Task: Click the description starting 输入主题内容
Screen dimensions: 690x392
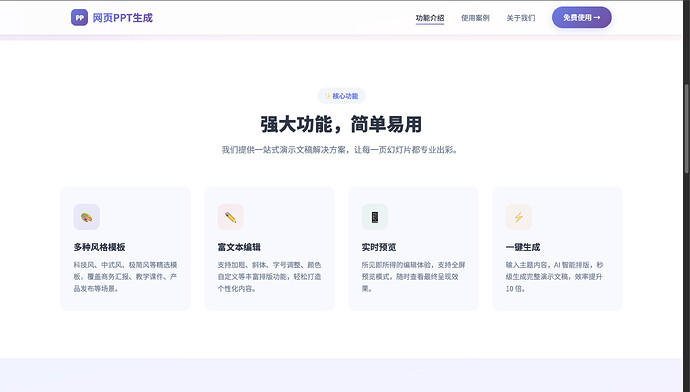Action: 555,277
